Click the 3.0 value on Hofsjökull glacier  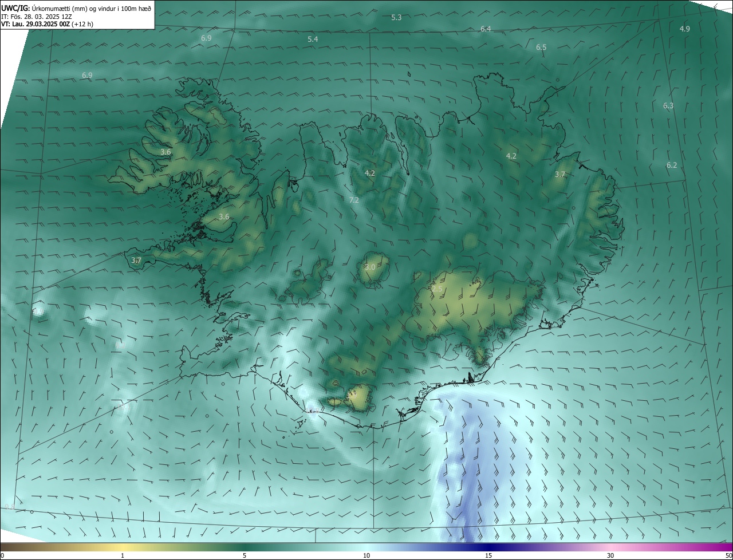click(x=370, y=267)
